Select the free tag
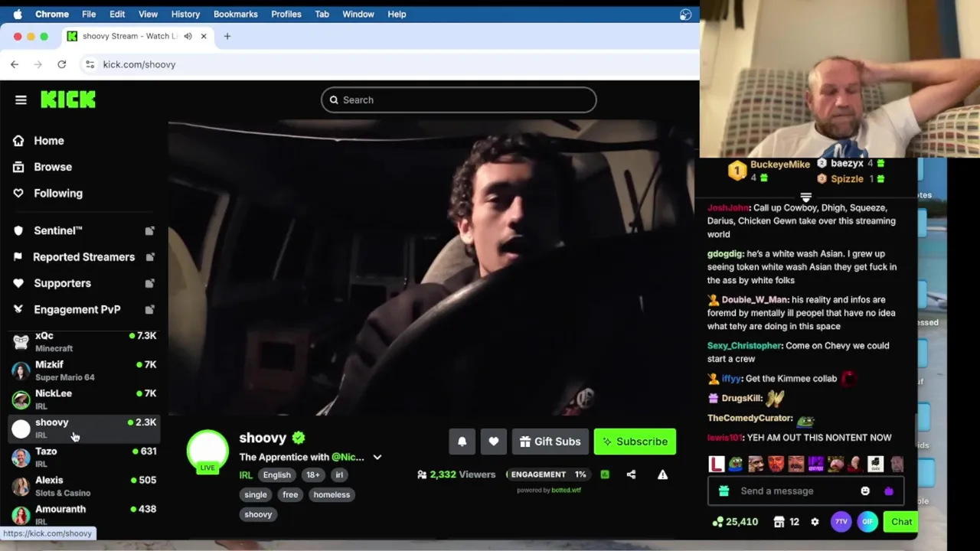The image size is (980, 551). click(x=290, y=494)
